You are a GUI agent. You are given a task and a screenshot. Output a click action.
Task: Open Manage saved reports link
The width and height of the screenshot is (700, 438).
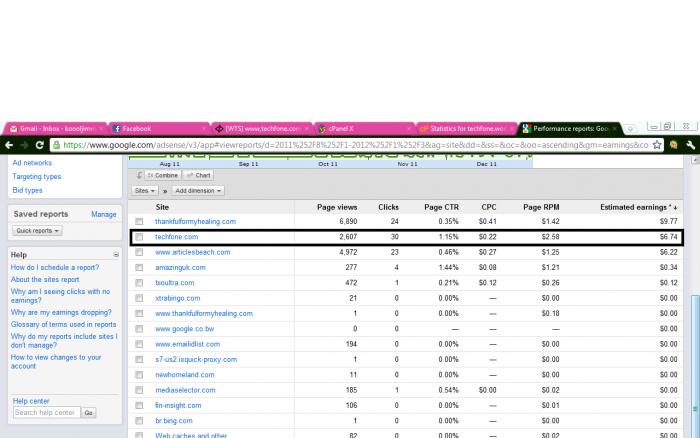tap(104, 214)
